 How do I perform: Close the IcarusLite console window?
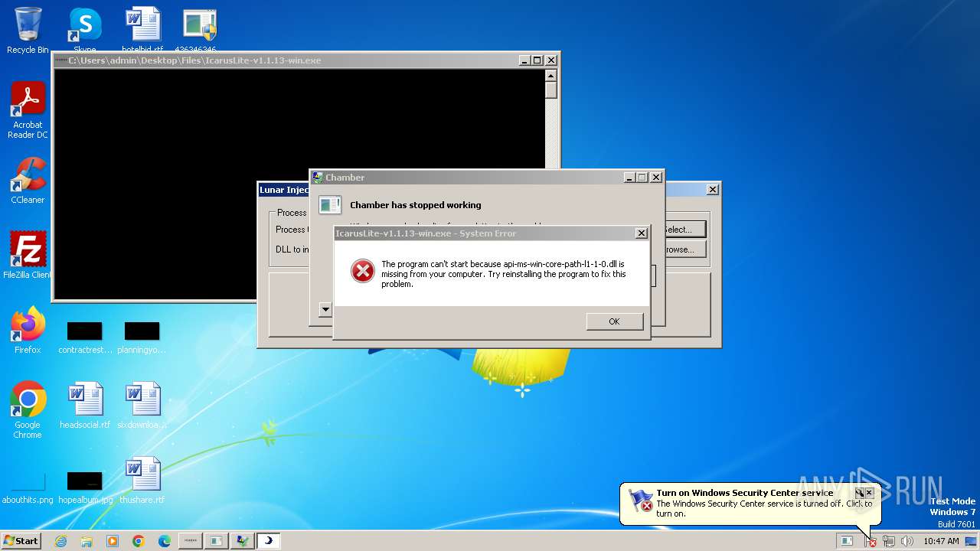click(x=551, y=60)
